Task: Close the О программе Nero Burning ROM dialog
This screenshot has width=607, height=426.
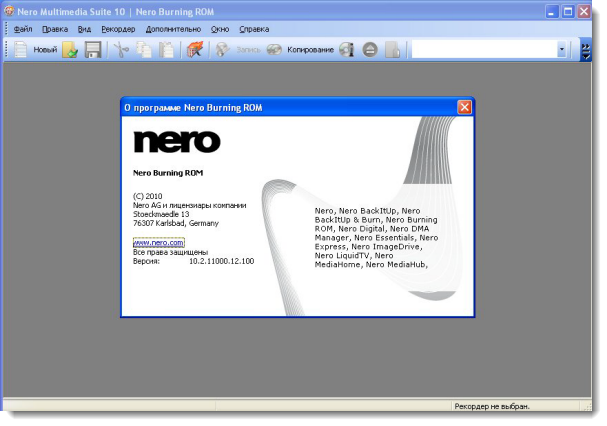Action: (x=464, y=107)
